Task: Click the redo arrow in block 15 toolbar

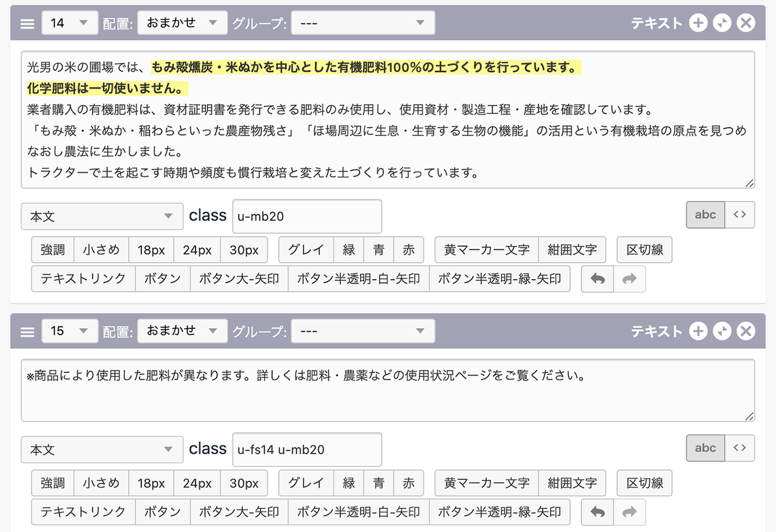Action: coord(629,512)
